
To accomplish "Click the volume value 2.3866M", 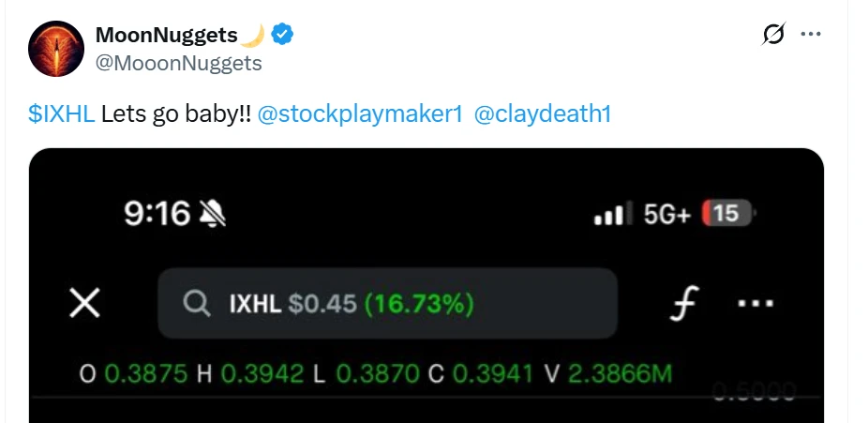I will pyautogui.click(x=620, y=374).
